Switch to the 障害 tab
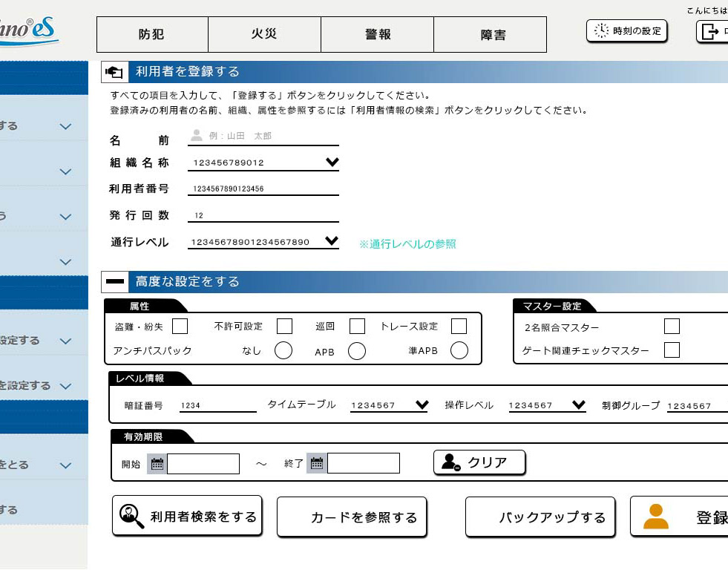Image resolution: width=728 pixels, height=570 pixels. 490,34
